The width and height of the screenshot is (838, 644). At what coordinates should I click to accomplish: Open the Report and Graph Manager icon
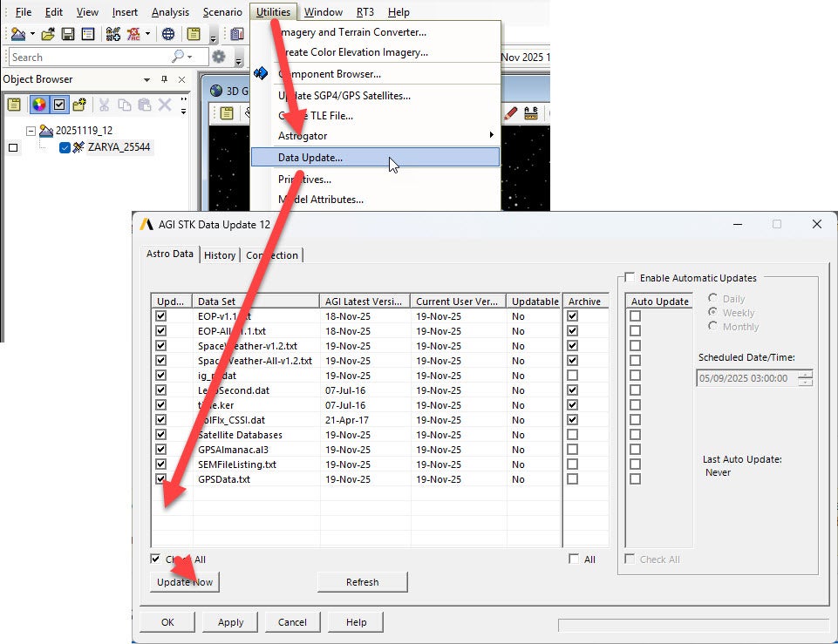(x=237, y=34)
